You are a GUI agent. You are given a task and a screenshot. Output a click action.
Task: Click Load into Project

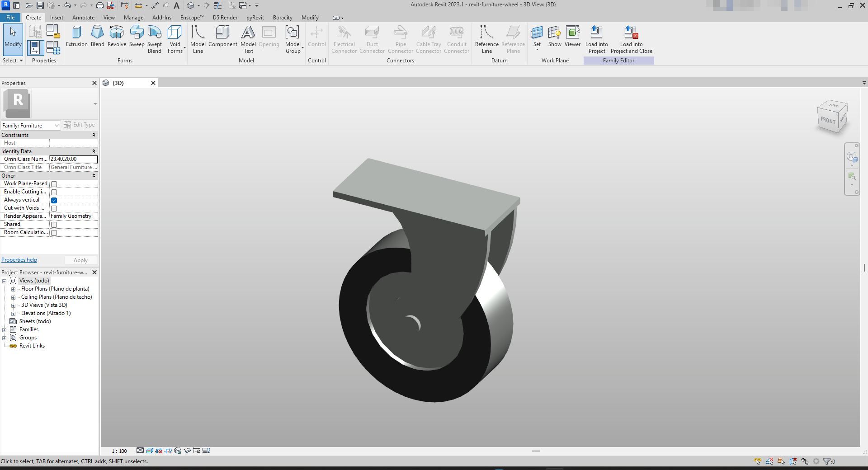coord(596,39)
